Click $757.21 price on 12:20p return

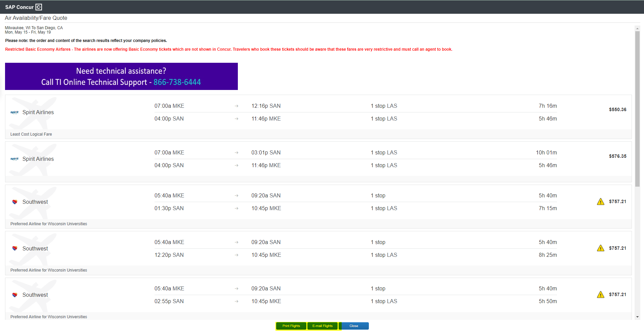[617, 248]
